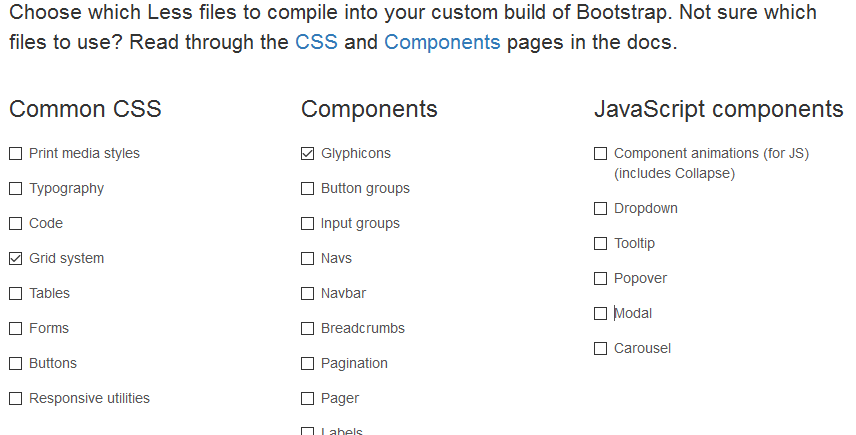Uncheck the Grid system checkbox
This screenshot has width=856, height=435.
[x=16, y=259]
